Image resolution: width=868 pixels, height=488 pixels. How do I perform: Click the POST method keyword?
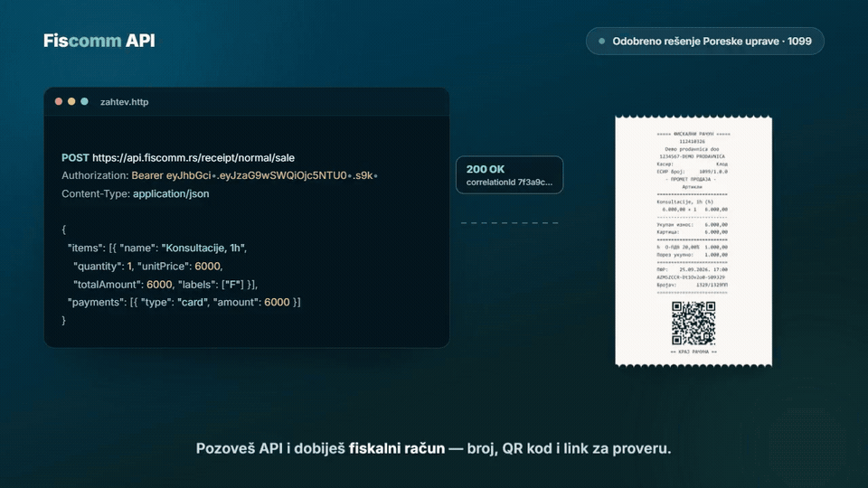pyautogui.click(x=75, y=157)
